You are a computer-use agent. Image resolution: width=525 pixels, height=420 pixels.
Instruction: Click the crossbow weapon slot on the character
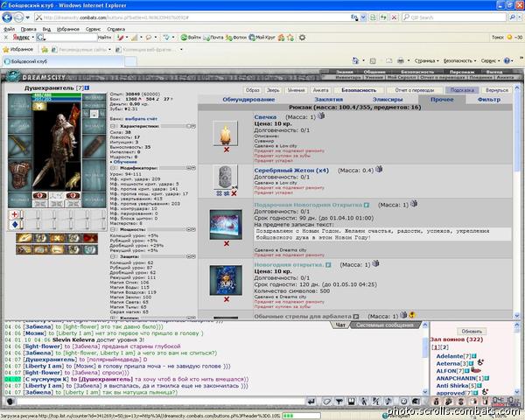[20, 146]
